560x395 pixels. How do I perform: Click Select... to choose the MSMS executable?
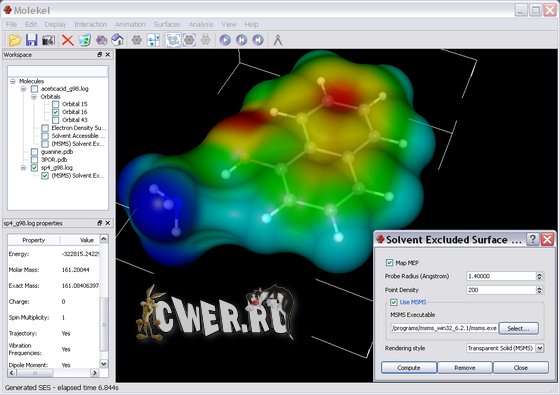click(519, 328)
